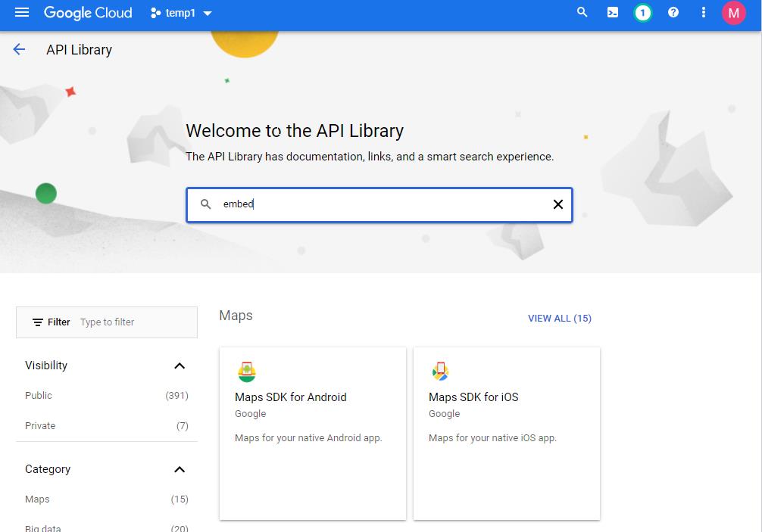
Task: Open the hamburger navigation menu
Action: coord(22,13)
